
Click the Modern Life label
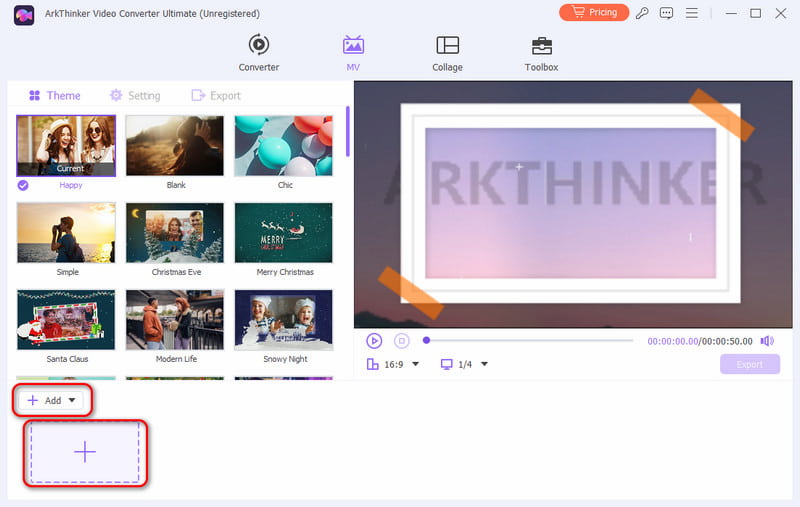point(176,359)
